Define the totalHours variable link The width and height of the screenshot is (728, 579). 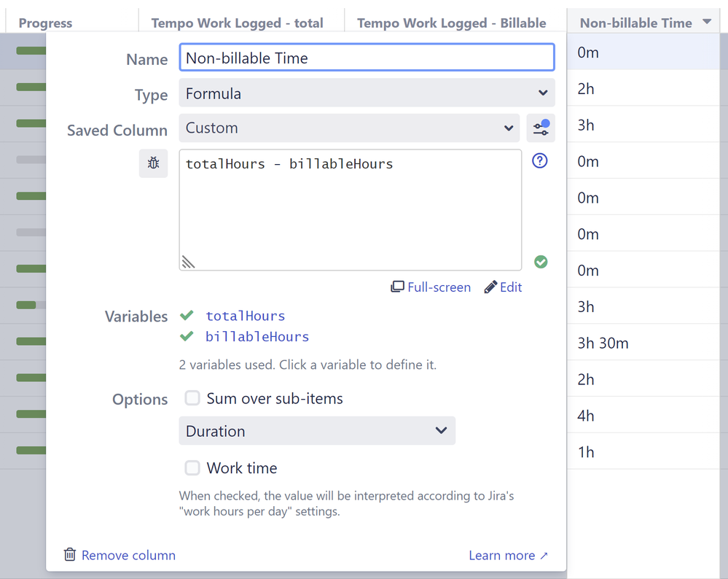(245, 315)
